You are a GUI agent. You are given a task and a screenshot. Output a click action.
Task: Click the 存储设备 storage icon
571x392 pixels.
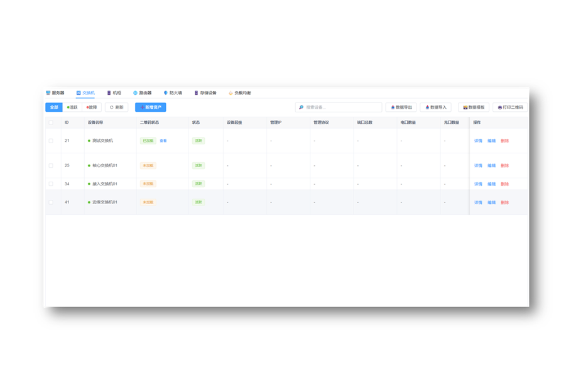point(196,93)
